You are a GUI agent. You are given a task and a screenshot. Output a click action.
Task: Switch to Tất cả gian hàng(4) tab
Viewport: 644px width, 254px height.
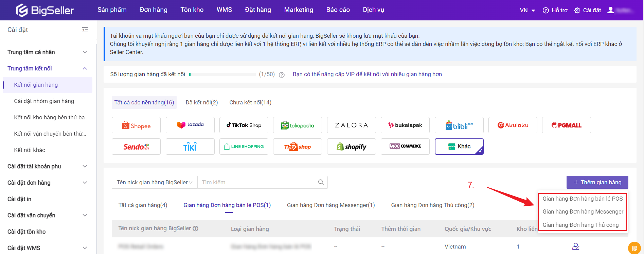tap(143, 205)
